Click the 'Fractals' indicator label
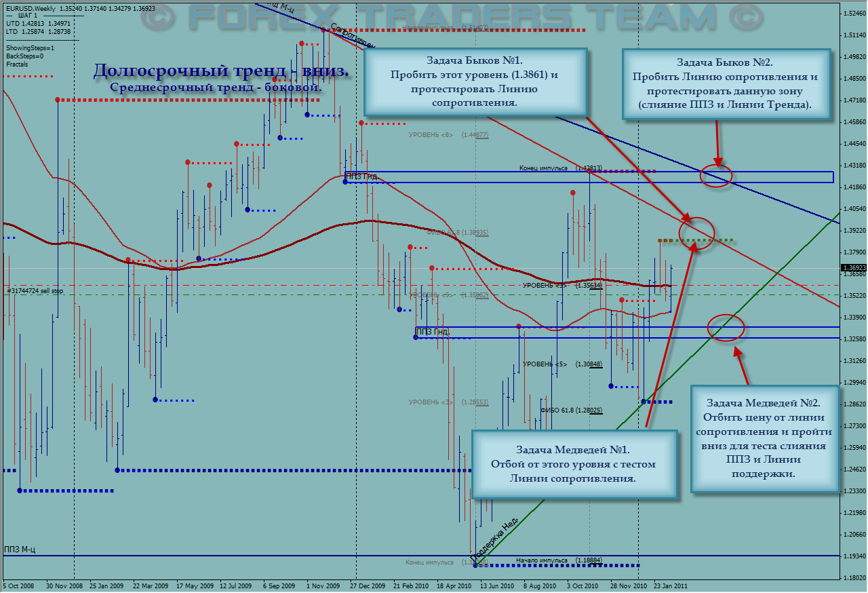868x593 pixels. [17, 64]
